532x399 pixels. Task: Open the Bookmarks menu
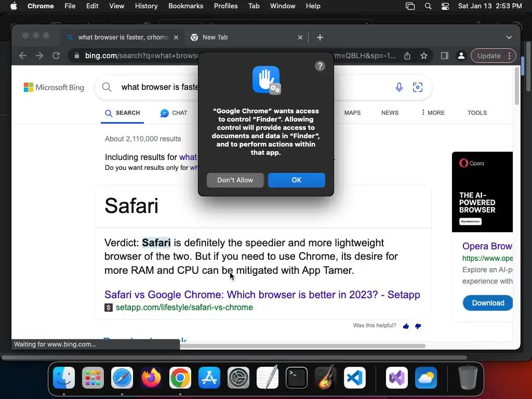pos(185,6)
